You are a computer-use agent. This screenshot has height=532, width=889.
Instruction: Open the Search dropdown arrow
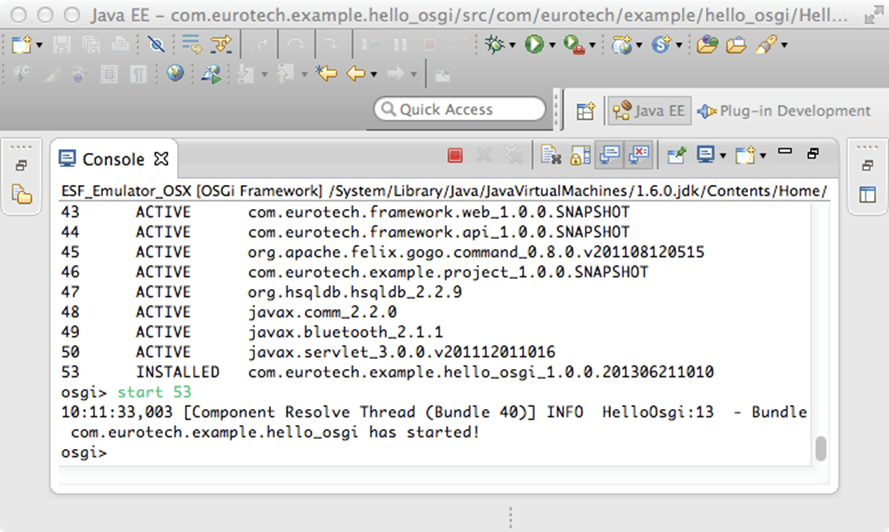(x=784, y=45)
